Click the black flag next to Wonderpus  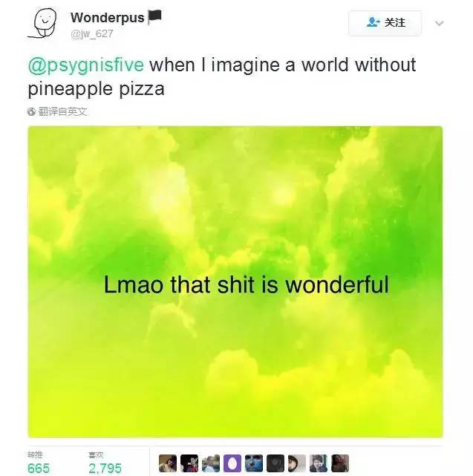(155, 16)
